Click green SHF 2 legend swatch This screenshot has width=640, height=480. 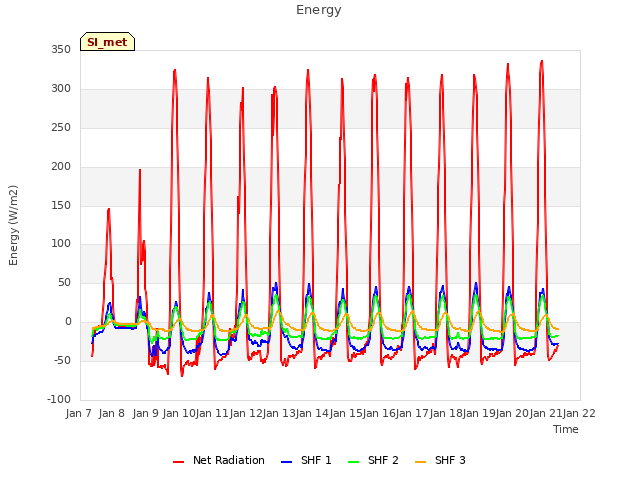pos(353,462)
